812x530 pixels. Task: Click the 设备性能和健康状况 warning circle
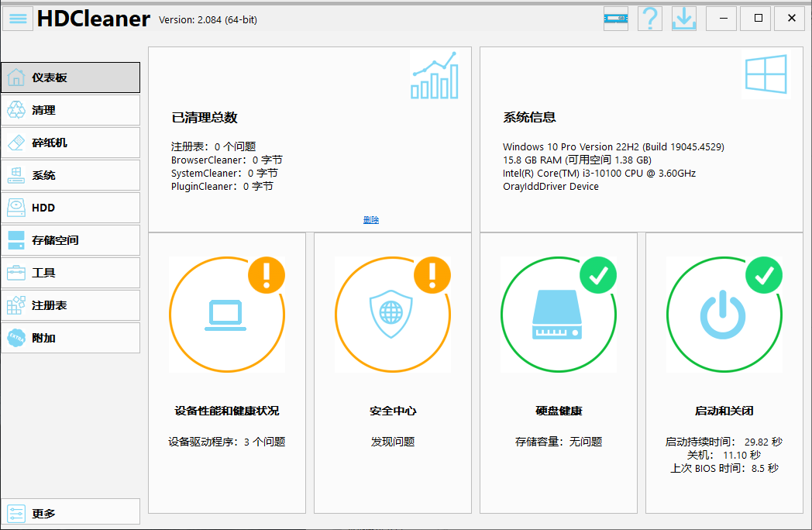(227, 315)
